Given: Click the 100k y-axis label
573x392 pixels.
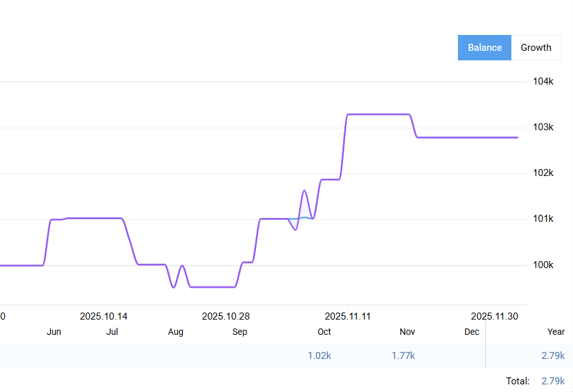Looking at the screenshot, I should (543, 265).
